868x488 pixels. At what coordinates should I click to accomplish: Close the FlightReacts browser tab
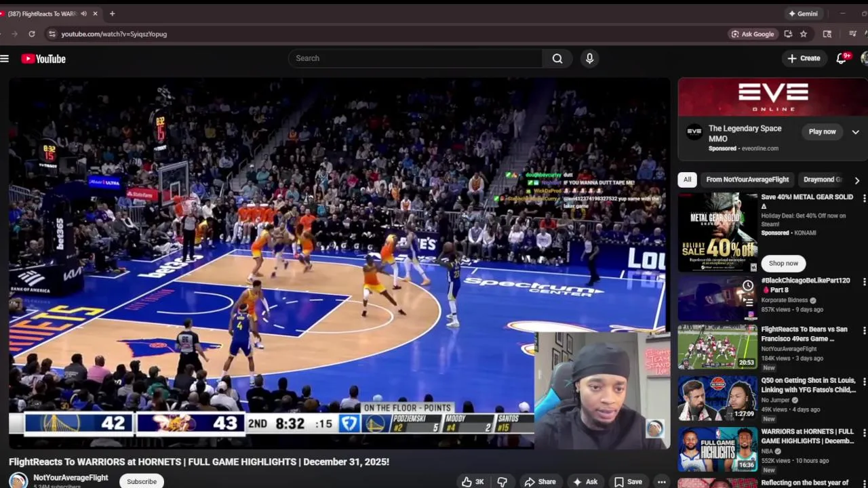pyautogui.click(x=95, y=14)
